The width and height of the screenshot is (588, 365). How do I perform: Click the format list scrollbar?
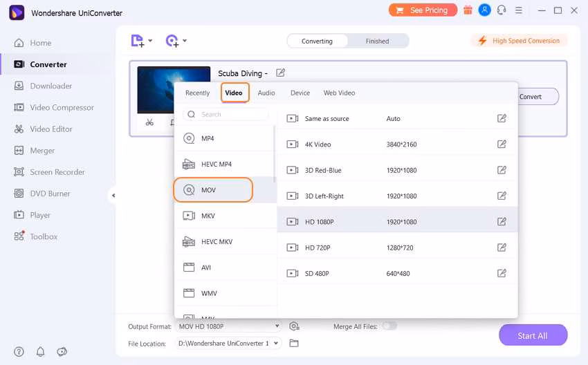pos(275,154)
